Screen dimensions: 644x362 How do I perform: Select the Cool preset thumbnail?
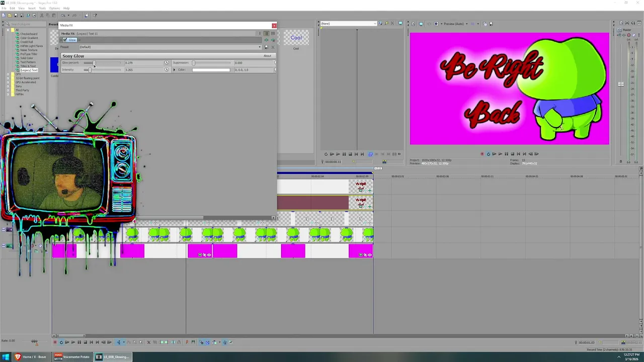tap(296, 38)
